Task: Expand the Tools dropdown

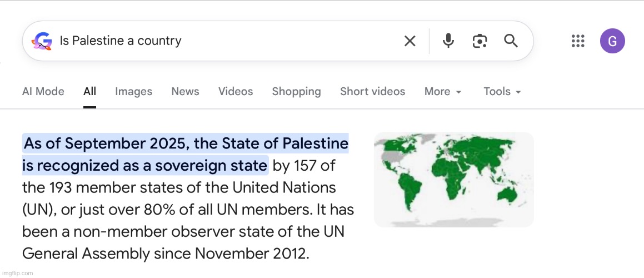Action: pyautogui.click(x=502, y=92)
